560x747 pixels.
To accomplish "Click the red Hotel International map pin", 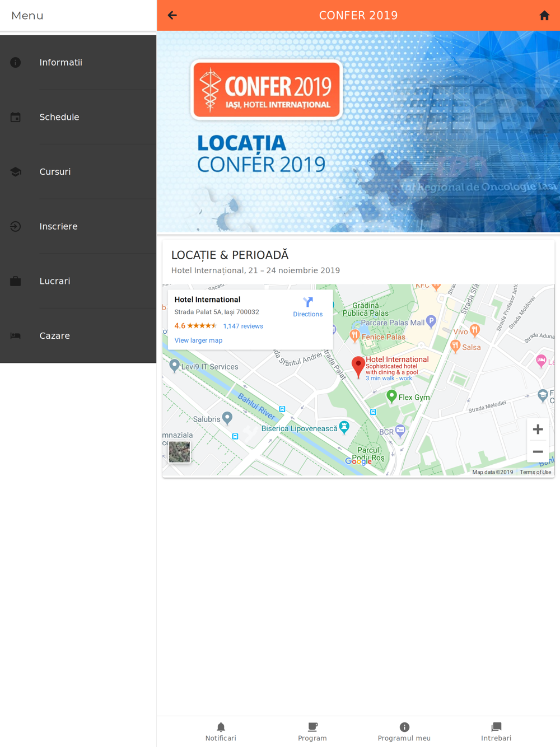I will click(358, 367).
